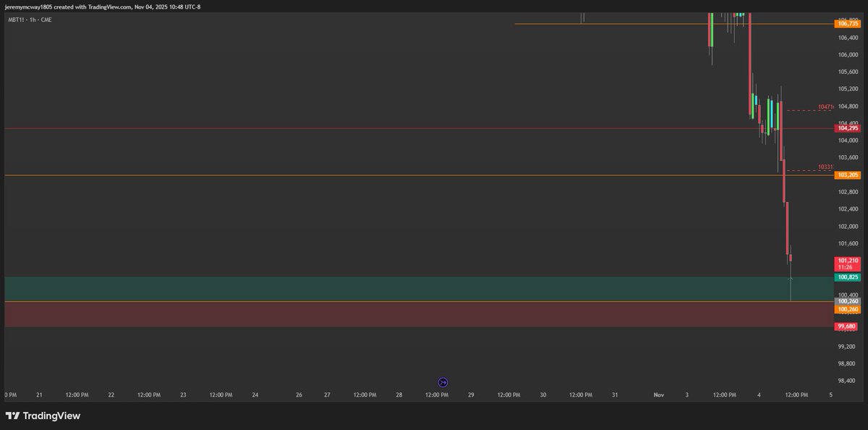Click the 105,600 price scale label
This screenshot has height=430, width=868.
(x=847, y=72)
